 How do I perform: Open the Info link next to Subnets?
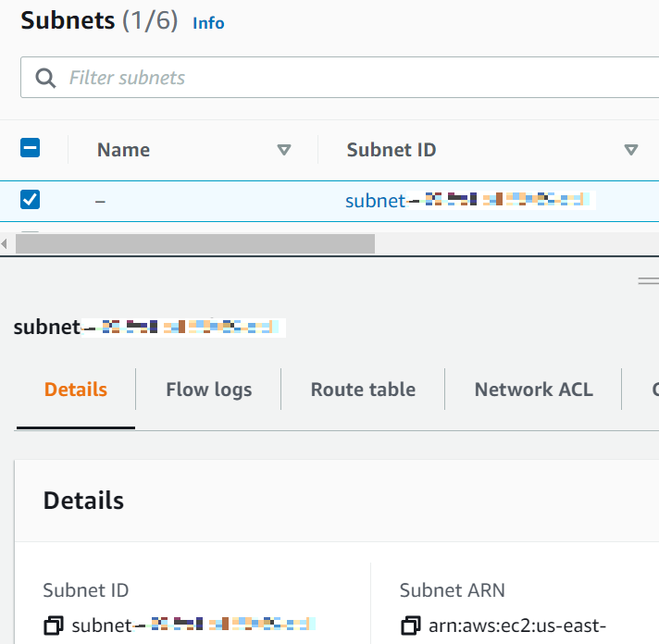point(208,23)
